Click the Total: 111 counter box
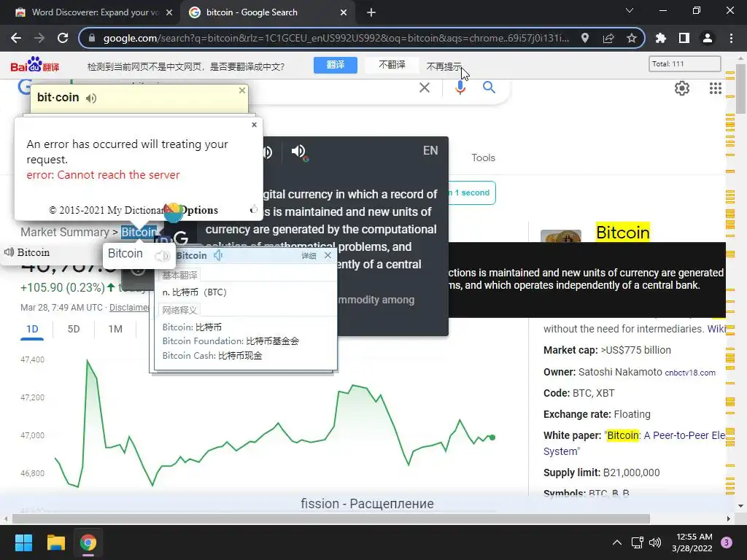Viewport: 747px width, 560px height. 684,64
